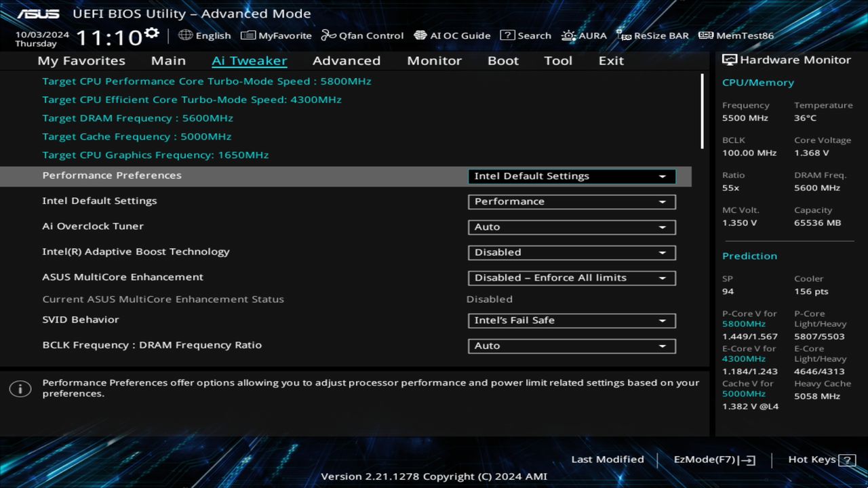Open the clock settings gear

tap(152, 31)
